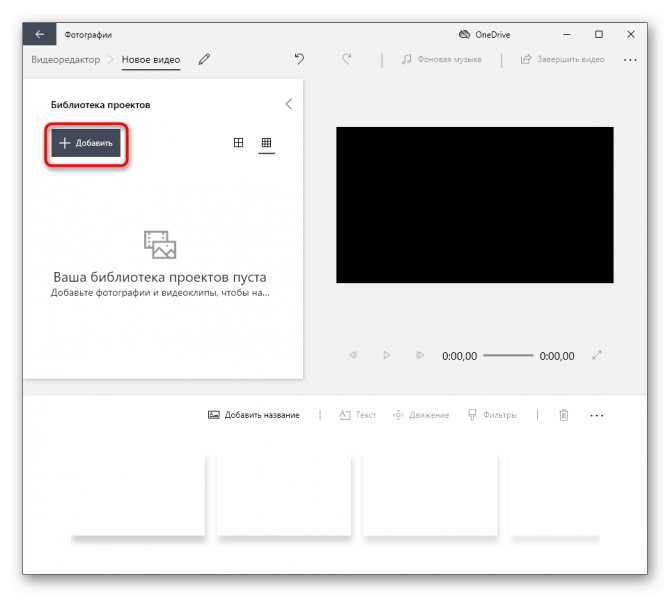The width and height of the screenshot is (670, 597).
Task: Click Добавить название to add a title card
Action: pyautogui.click(x=253, y=415)
